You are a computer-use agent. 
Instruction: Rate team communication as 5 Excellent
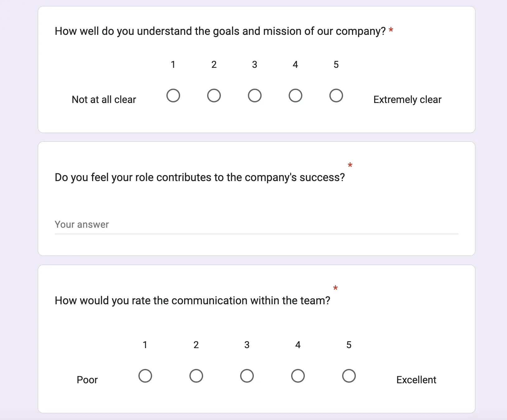click(x=349, y=376)
